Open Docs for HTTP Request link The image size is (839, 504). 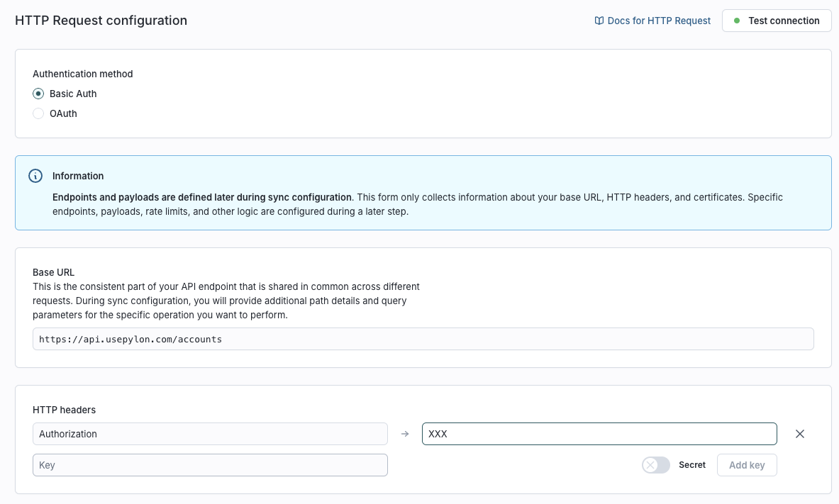tap(659, 21)
